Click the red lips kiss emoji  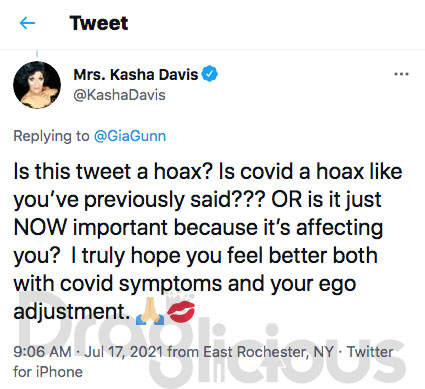(181, 312)
